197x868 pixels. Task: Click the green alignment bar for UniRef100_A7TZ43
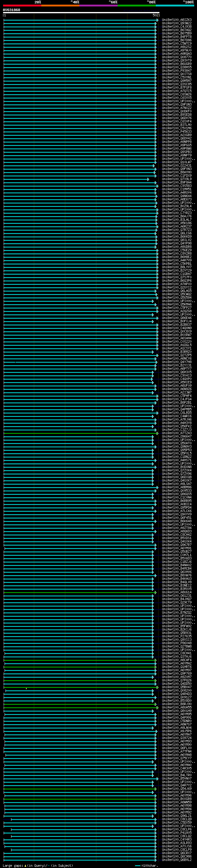pyautogui.click(x=81, y=433)
